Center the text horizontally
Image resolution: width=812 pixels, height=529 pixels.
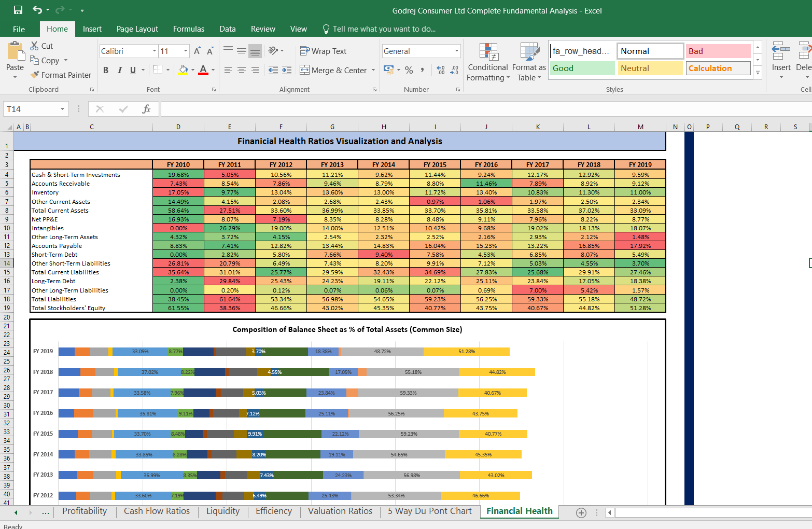242,70
